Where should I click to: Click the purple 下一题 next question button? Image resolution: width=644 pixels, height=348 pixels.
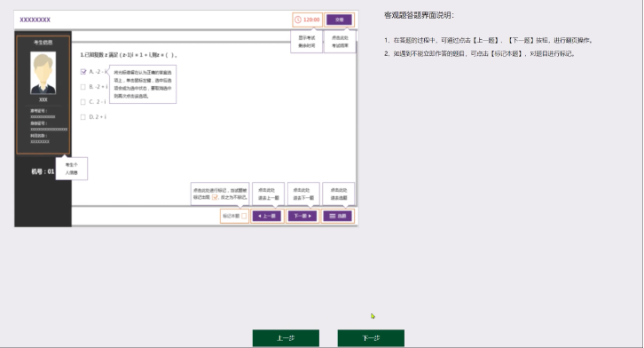[302, 216]
